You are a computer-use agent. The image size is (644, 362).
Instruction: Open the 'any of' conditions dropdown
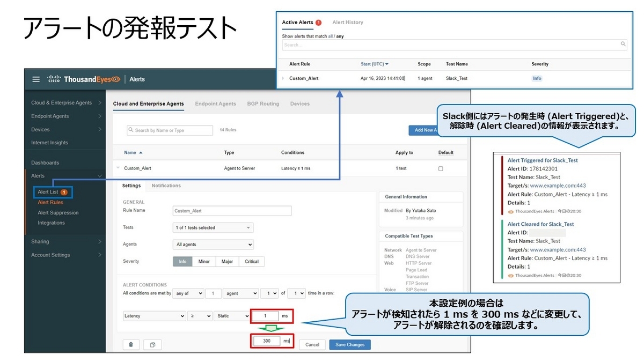(x=189, y=293)
